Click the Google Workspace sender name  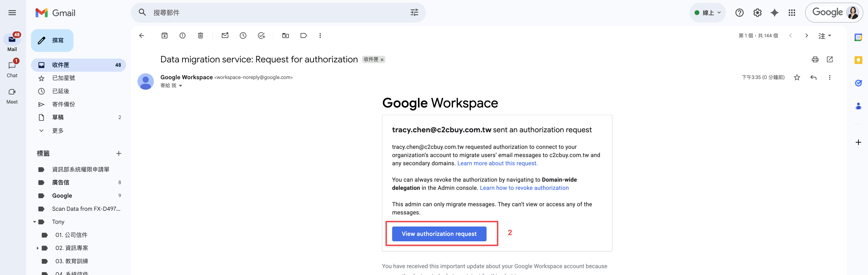pos(186,77)
